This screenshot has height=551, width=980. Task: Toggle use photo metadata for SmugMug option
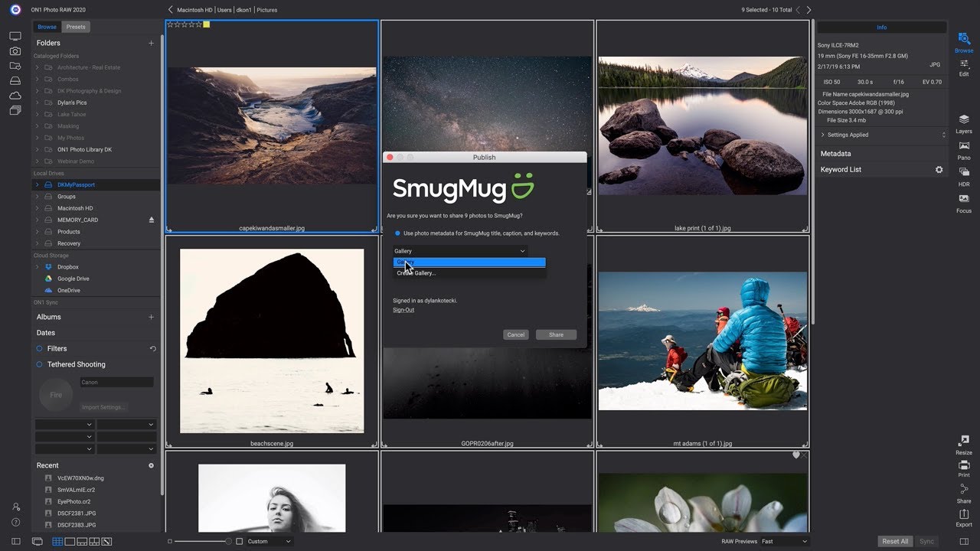point(397,233)
